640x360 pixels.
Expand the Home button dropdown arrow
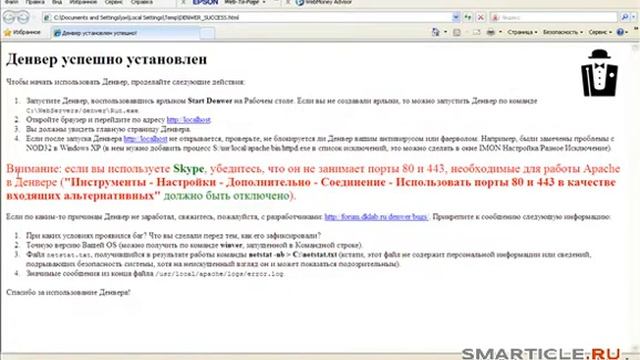pos(445,32)
